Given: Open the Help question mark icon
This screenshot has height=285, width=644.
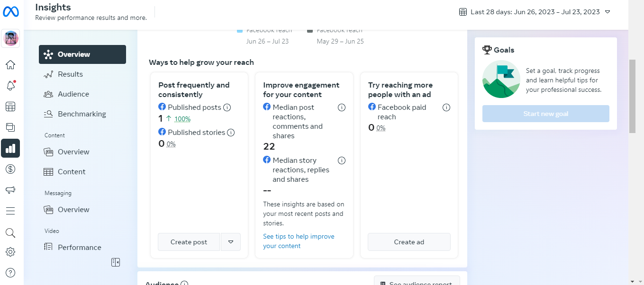Looking at the screenshot, I should (10, 273).
